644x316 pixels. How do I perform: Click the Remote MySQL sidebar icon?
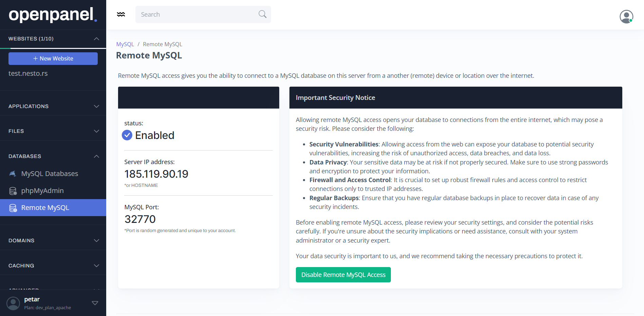pos(13,208)
